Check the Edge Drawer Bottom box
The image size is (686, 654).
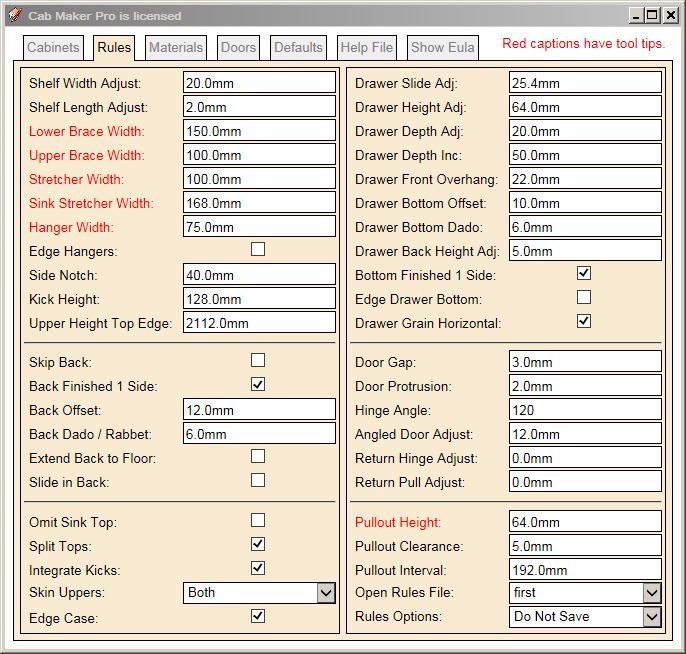tap(584, 297)
